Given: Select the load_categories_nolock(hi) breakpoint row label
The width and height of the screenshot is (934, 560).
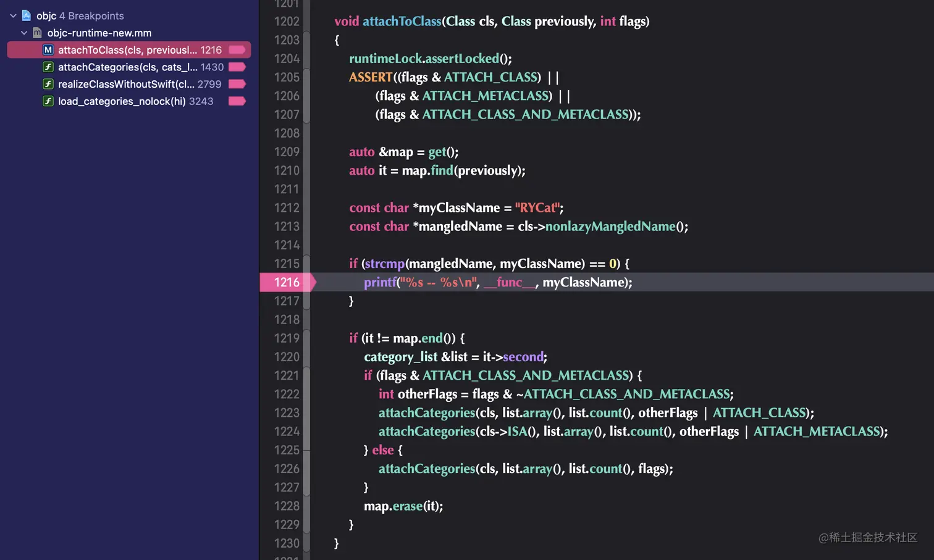Looking at the screenshot, I should (x=122, y=101).
